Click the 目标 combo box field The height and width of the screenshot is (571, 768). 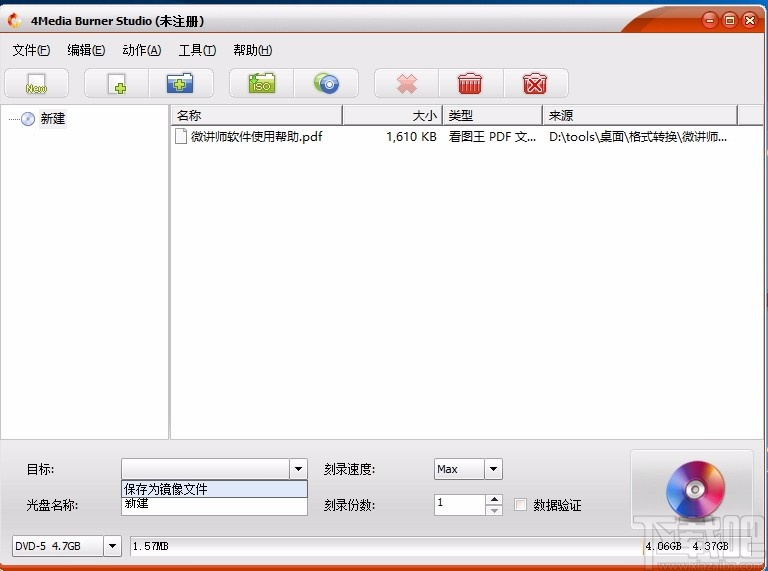pos(206,469)
